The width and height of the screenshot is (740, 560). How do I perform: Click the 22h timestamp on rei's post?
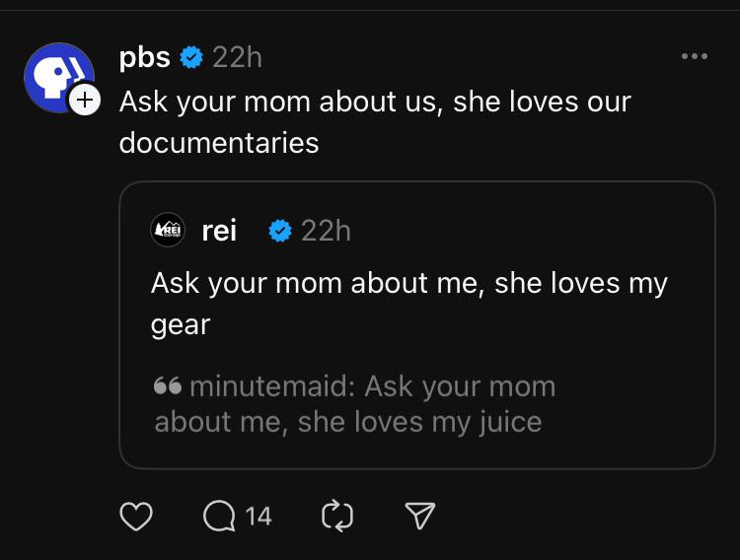click(326, 231)
